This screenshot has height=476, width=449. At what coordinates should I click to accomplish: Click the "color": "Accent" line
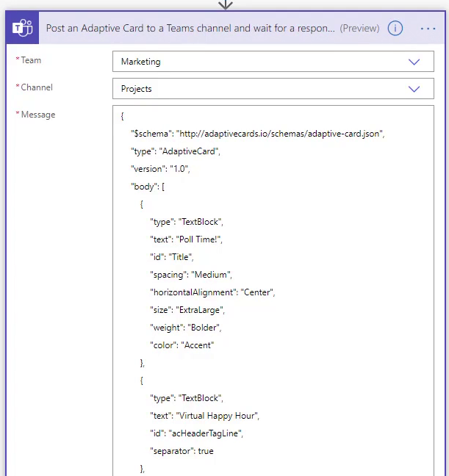pyautogui.click(x=182, y=345)
